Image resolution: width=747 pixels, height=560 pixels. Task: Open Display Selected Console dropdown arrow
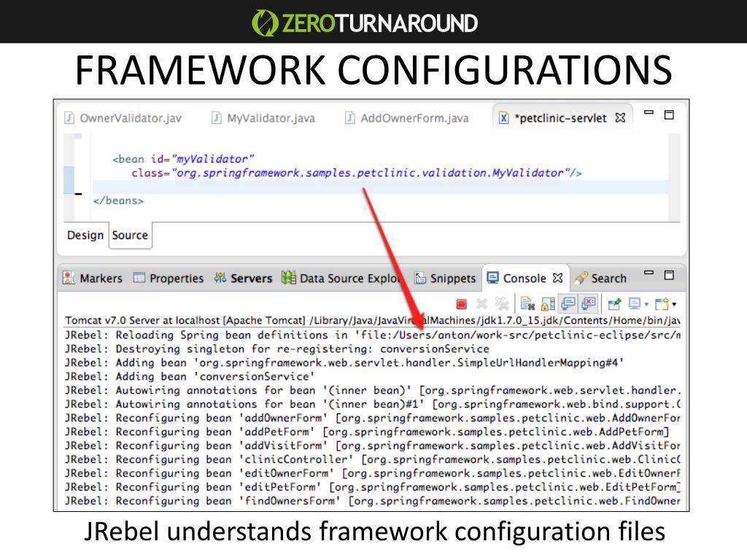(x=646, y=304)
